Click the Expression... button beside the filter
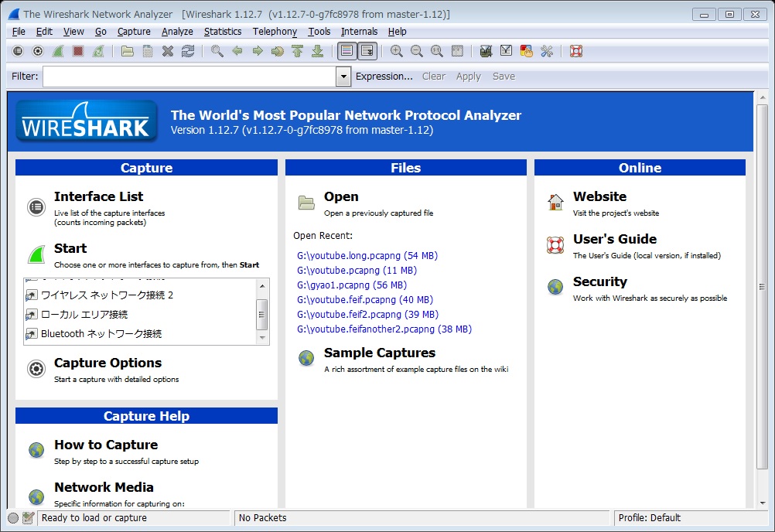 (384, 77)
